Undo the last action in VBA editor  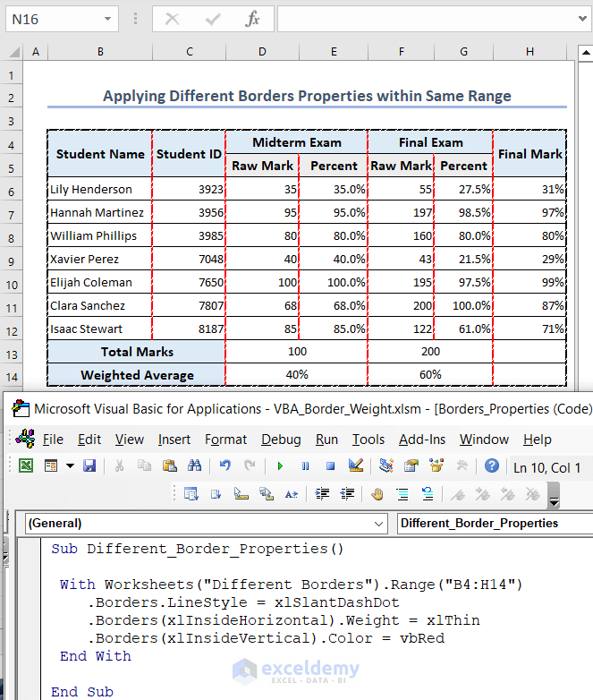pos(224,466)
